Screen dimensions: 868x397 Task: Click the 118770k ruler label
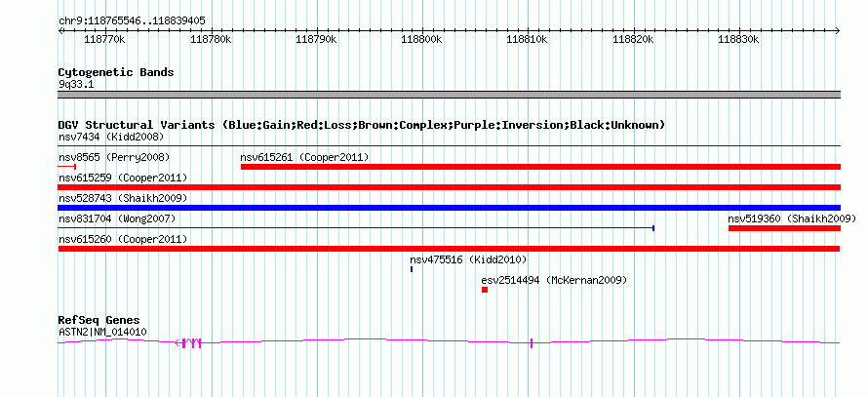click(x=105, y=39)
